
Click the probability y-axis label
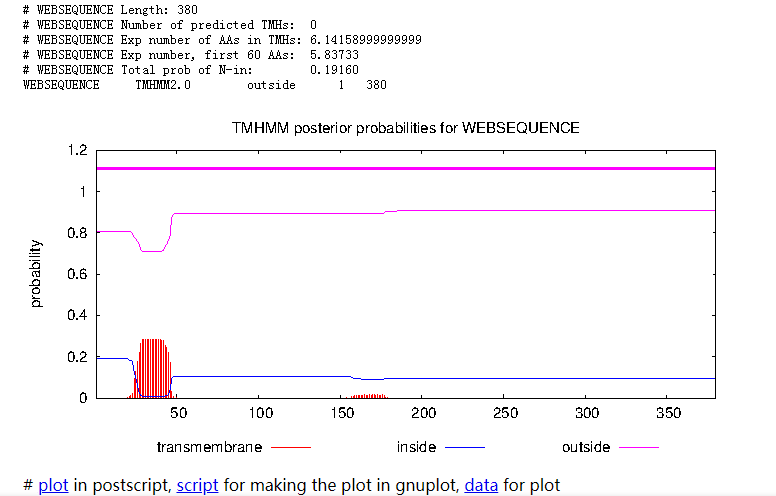(x=36, y=274)
